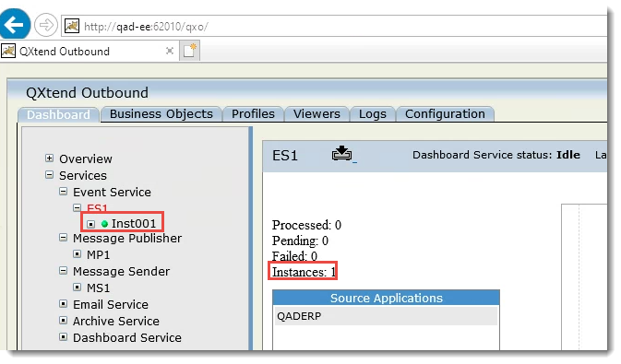Viewport: 621px width, 364px height.
Task: Click the node marker beside MP1
Action: [x=78, y=254]
